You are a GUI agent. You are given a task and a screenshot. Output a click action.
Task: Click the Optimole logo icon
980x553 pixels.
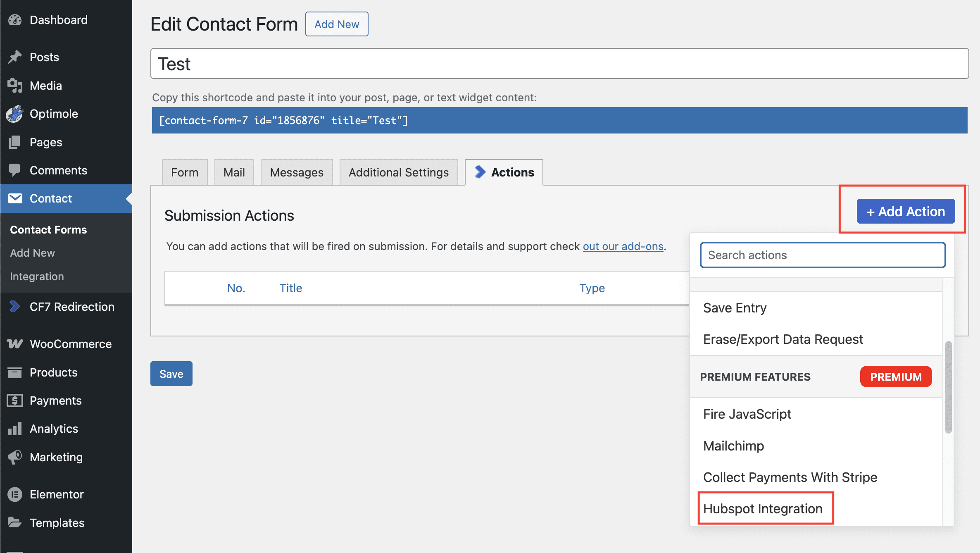pos(15,114)
